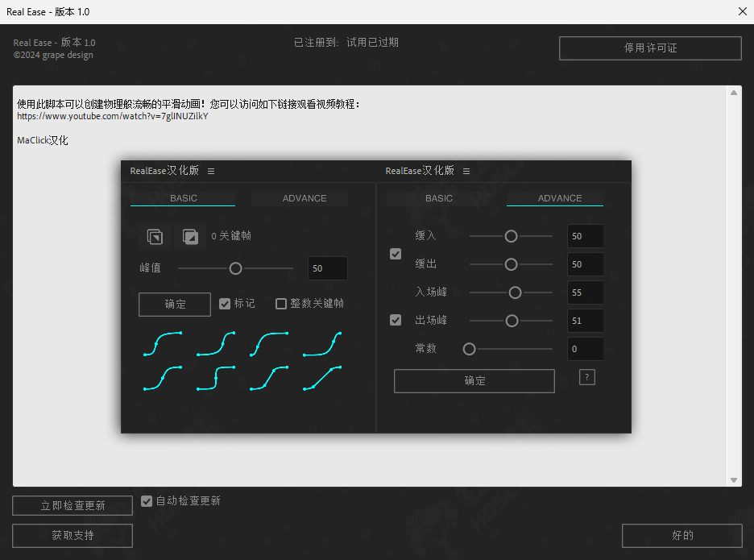Switch to ADVANCE tab in left panel

pos(304,198)
